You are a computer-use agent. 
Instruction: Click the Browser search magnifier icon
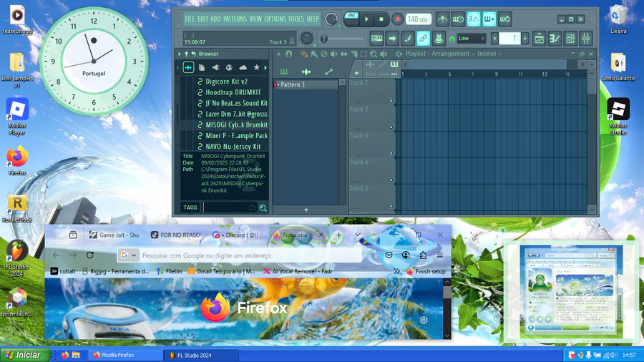pyautogui.click(x=263, y=208)
